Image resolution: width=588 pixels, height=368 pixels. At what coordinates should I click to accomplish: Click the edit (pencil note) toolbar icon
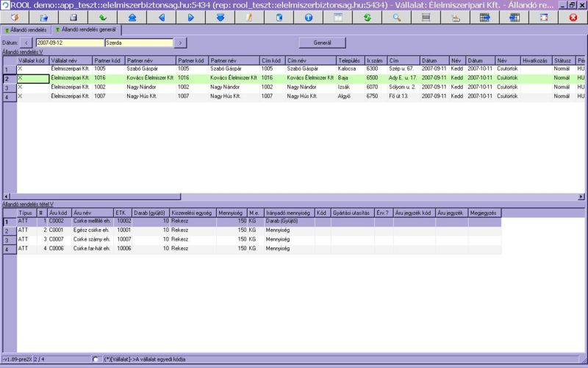coord(249,17)
